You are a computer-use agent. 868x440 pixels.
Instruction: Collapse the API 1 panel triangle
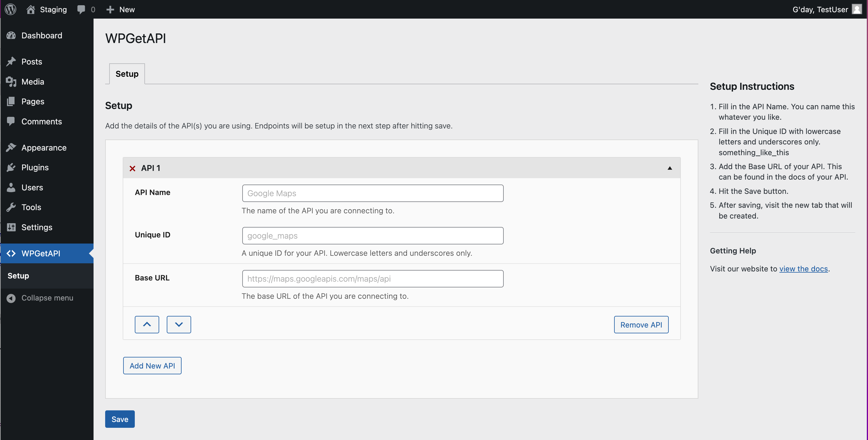pyautogui.click(x=670, y=168)
